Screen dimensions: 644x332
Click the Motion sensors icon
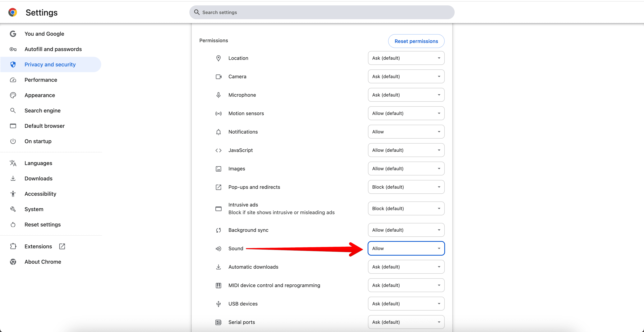coord(219,113)
